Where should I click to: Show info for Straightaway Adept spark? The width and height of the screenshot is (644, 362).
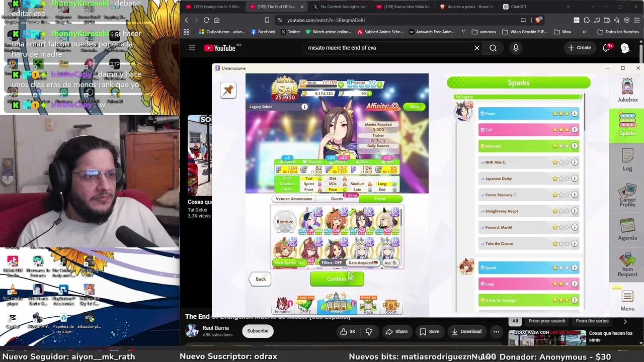click(x=575, y=211)
